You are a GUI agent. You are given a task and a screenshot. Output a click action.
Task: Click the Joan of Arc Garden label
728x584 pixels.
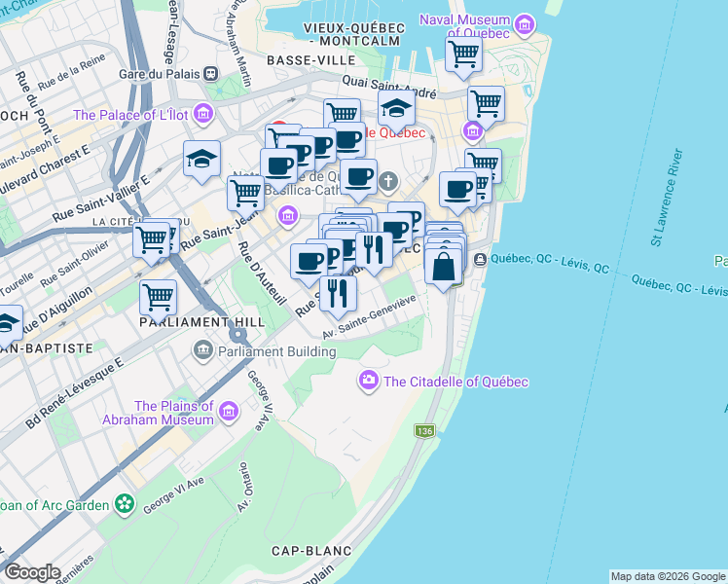click(x=55, y=505)
